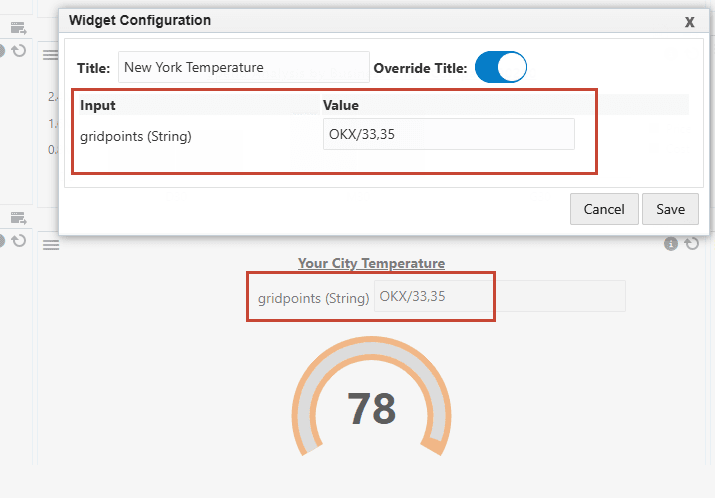Toggle the Override Title switch
The height and width of the screenshot is (498, 715).
coord(501,67)
